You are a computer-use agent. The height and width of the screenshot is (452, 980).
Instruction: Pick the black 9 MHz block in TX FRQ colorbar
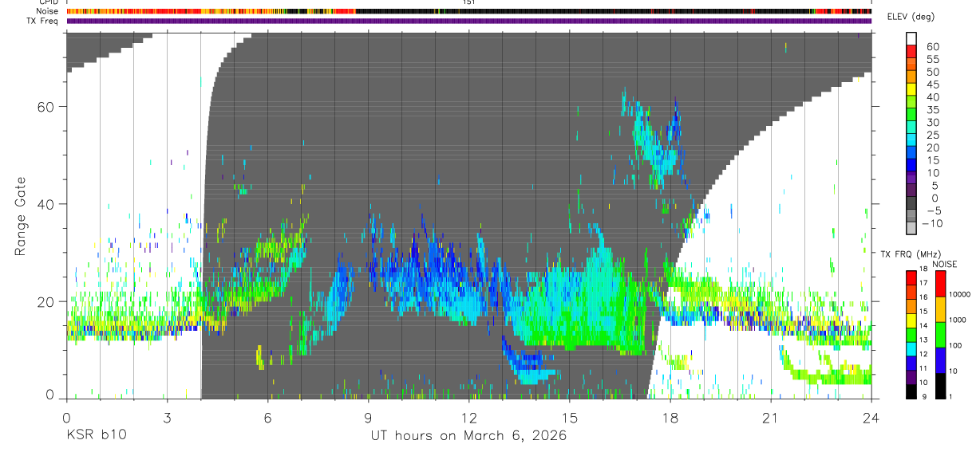point(911,391)
